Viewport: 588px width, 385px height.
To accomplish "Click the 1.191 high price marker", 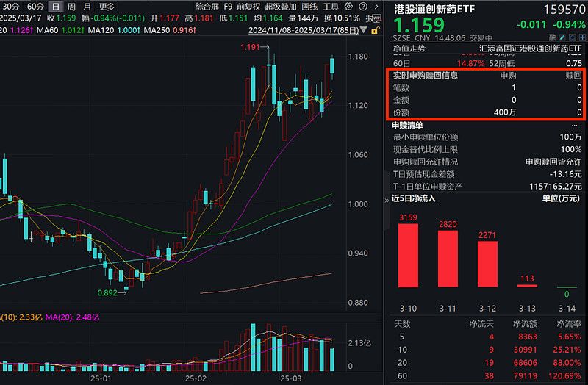I will pyautogui.click(x=250, y=47).
